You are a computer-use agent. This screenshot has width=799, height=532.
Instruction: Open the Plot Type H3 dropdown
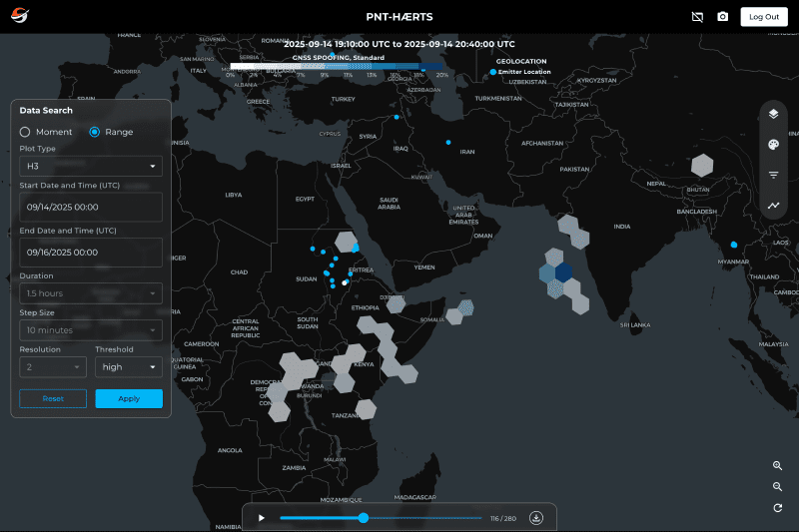point(91,166)
